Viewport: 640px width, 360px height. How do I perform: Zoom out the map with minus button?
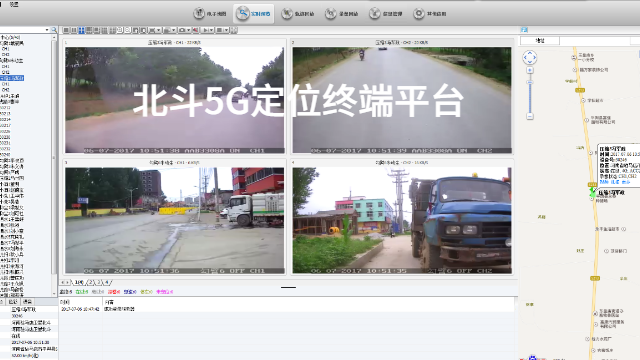pyautogui.click(x=530, y=117)
